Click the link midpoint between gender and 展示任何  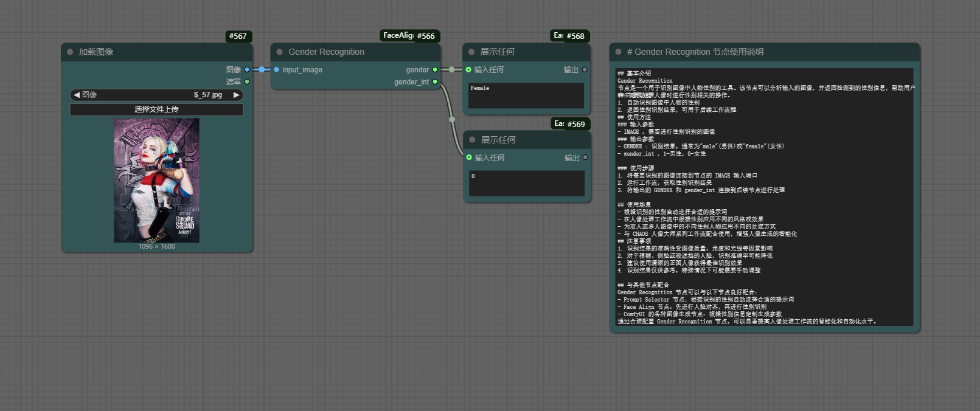(451, 69)
